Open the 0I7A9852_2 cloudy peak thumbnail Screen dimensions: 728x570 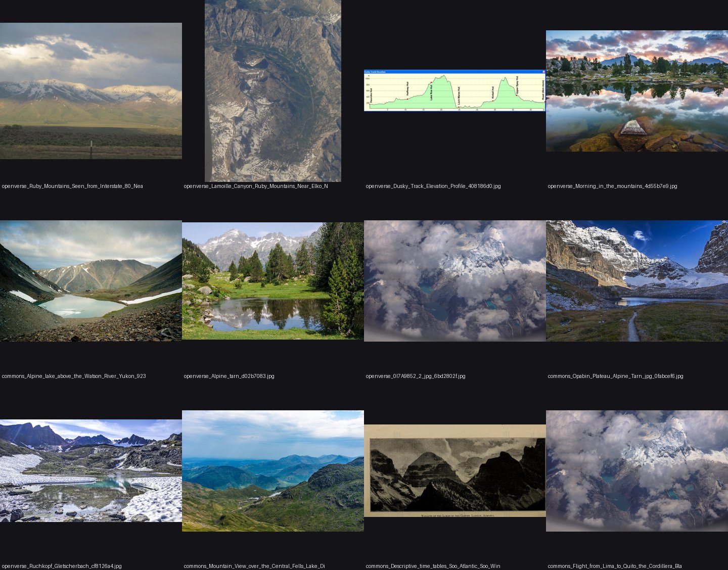[x=455, y=281]
